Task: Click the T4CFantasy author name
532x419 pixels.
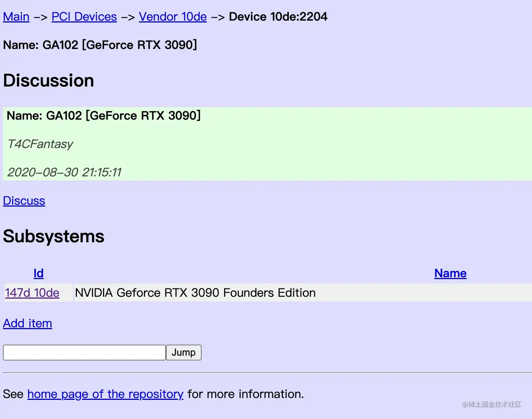Action: point(39,144)
